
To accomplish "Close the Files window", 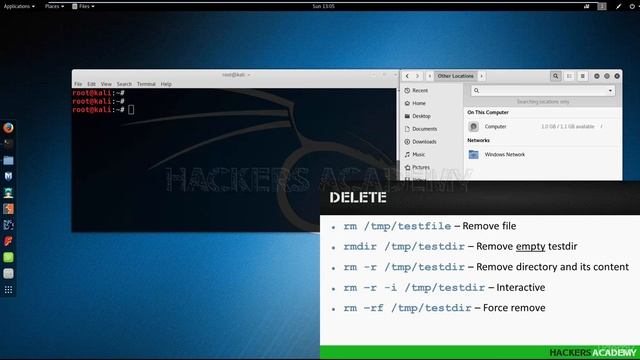I will tap(617, 76).
